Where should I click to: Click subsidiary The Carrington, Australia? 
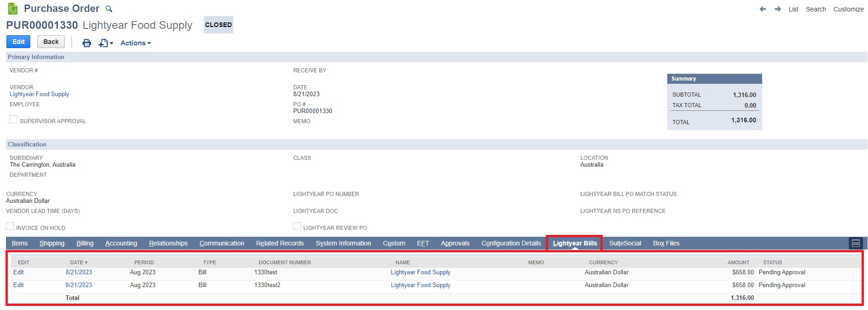click(43, 164)
